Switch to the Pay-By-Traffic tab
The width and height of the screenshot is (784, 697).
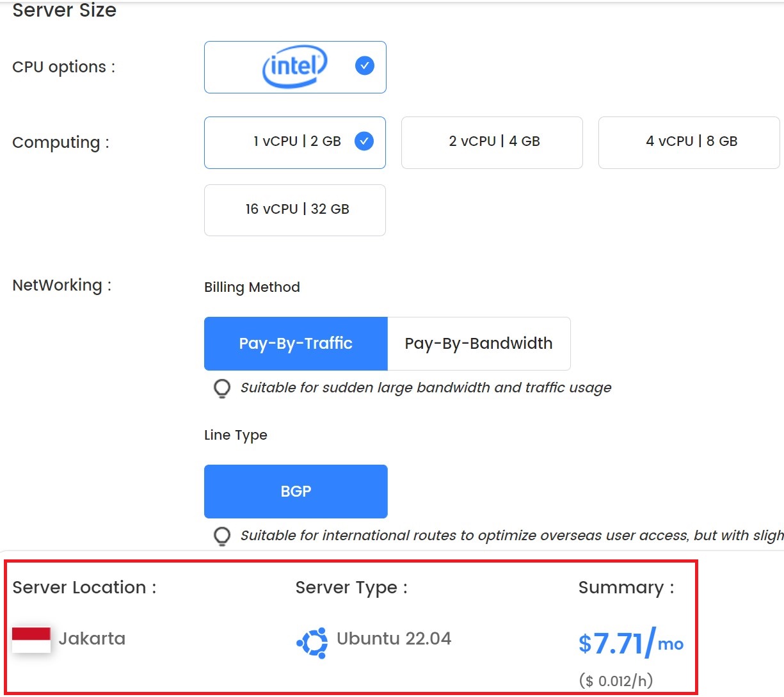click(295, 344)
